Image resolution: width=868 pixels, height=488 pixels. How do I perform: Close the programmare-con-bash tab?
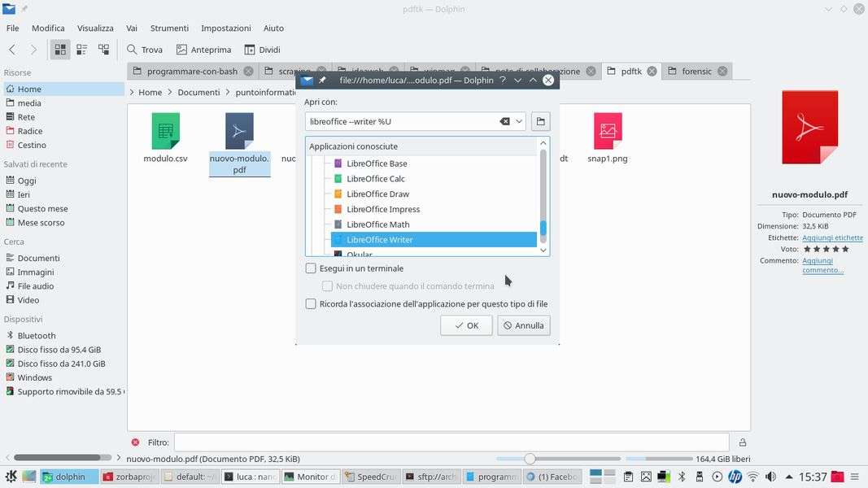249,72
